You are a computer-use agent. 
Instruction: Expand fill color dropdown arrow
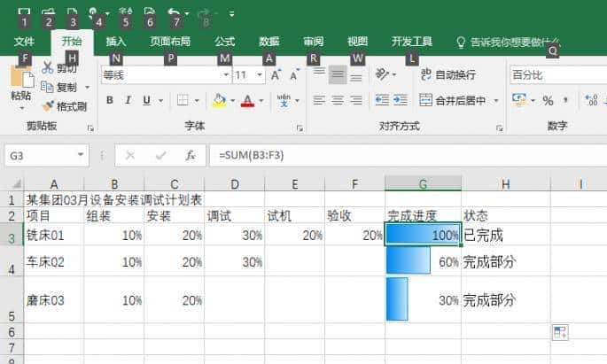pos(233,101)
